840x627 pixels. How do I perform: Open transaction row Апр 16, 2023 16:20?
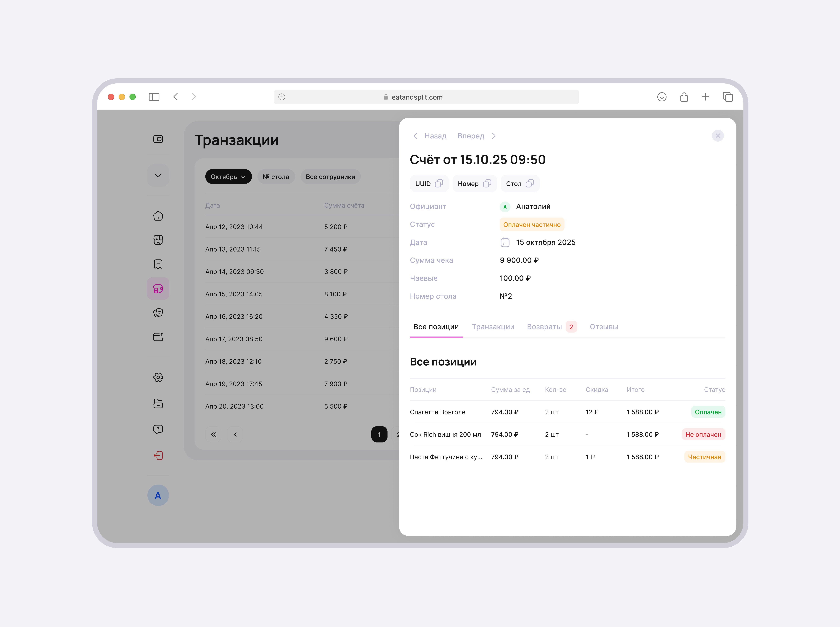(302, 316)
